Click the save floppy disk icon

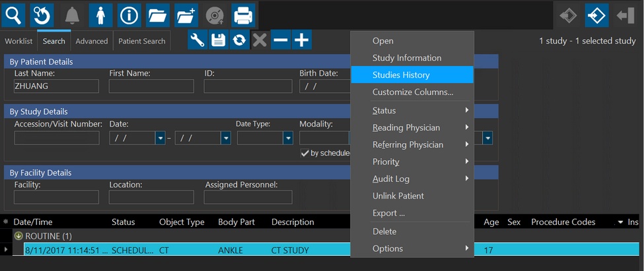tap(218, 40)
